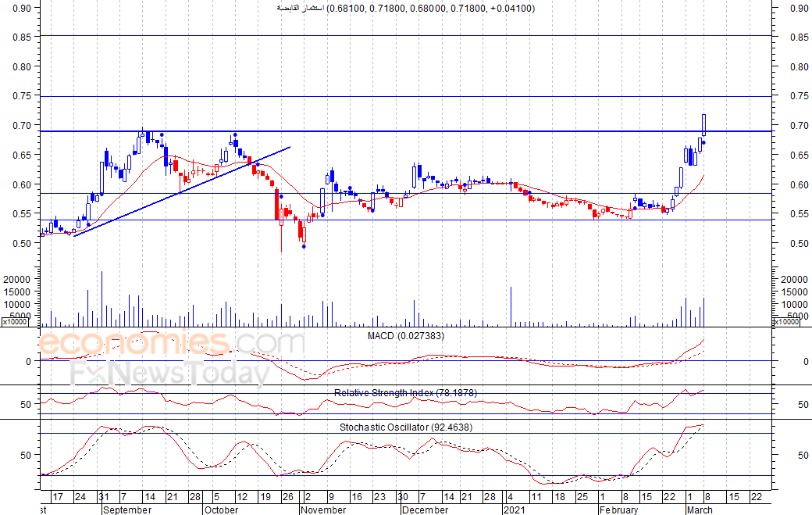Click 0.60 on the right price axis
This screenshot has width=812, height=515.
click(x=799, y=184)
